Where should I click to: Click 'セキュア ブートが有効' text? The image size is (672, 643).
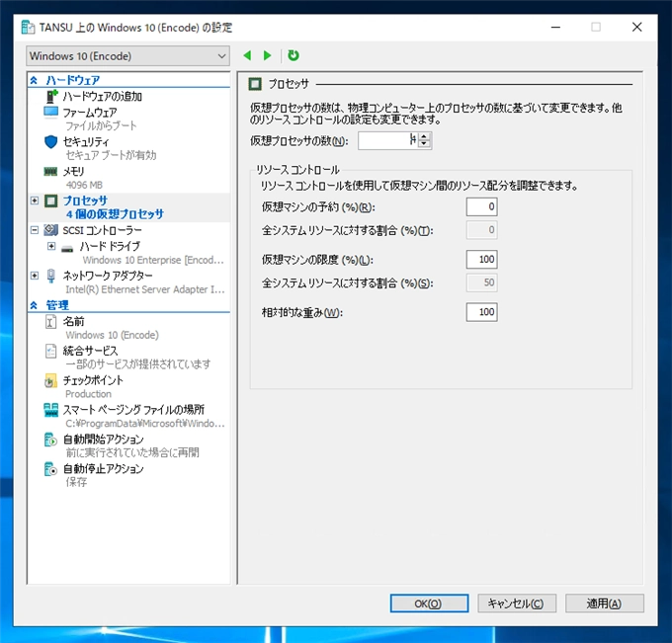click(x=111, y=155)
